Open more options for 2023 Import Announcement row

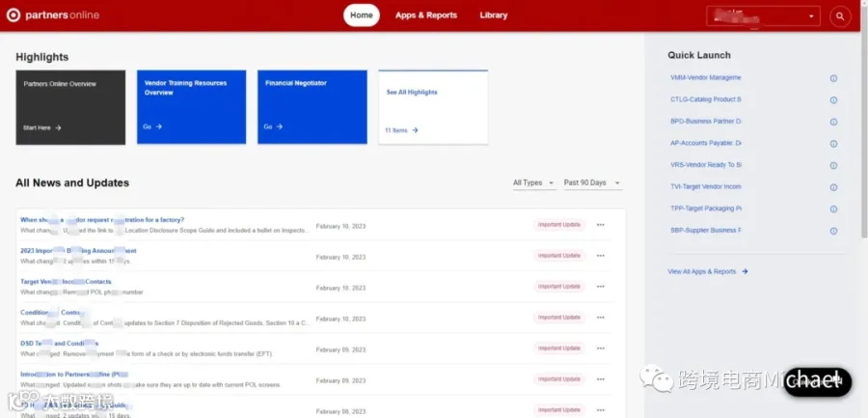pyautogui.click(x=601, y=256)
